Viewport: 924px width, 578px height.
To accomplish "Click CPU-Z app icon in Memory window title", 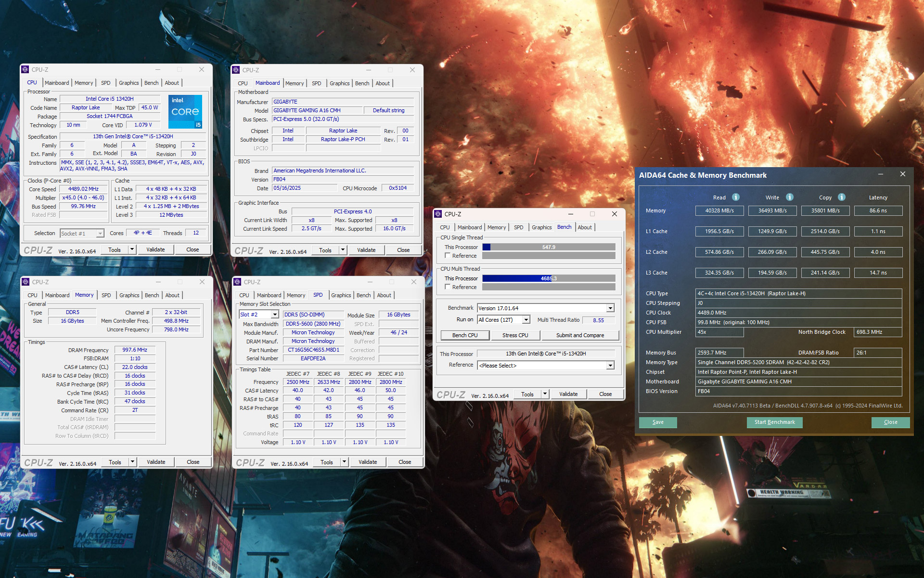I will [26, 282].
